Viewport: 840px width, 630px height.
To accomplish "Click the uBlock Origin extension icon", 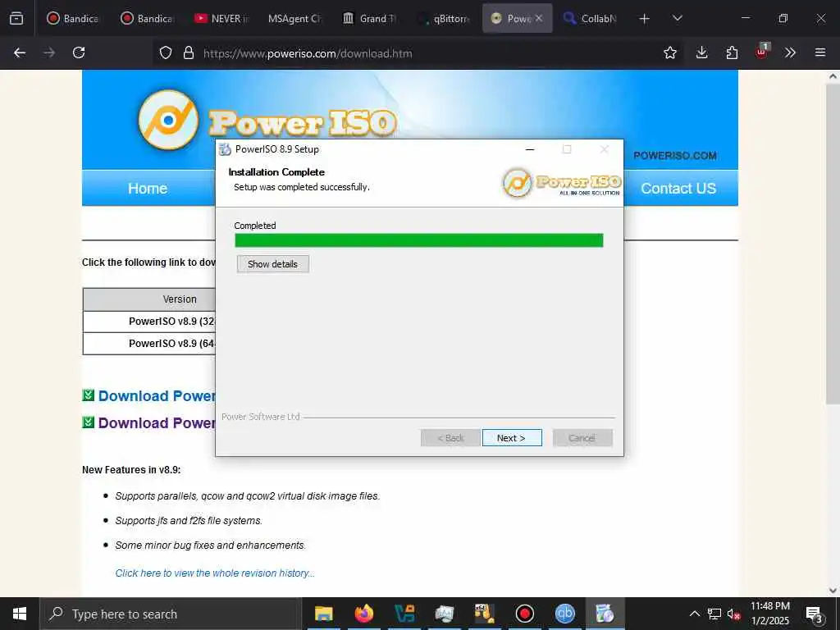I will (762, 52).
